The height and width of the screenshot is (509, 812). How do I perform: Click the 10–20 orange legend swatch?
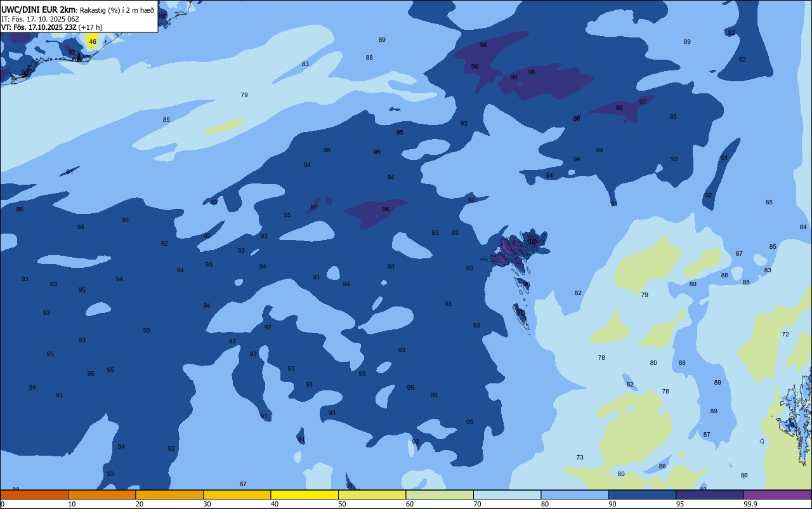(x=102, y=494)
